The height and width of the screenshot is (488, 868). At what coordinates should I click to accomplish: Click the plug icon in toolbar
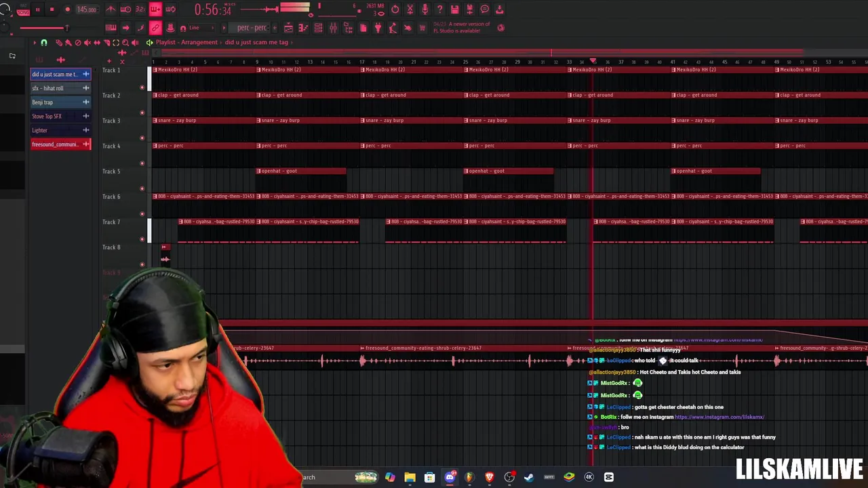click(x=378, y=28)
